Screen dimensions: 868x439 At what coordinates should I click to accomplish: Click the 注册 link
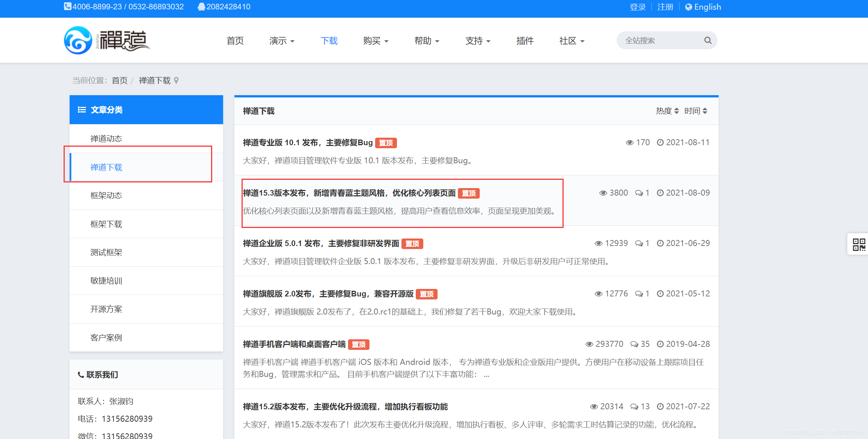[665, 7]
